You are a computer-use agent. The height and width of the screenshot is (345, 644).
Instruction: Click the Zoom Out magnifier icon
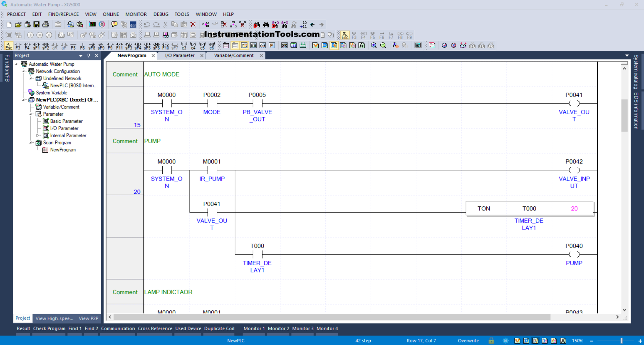point(383,46)
